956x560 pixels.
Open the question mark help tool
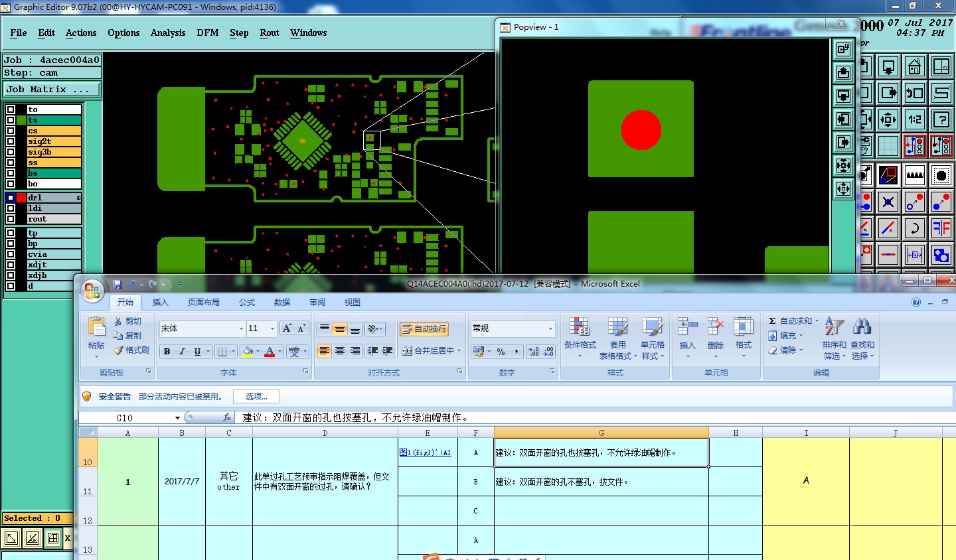pyautogui.click(x=941, y=119)
